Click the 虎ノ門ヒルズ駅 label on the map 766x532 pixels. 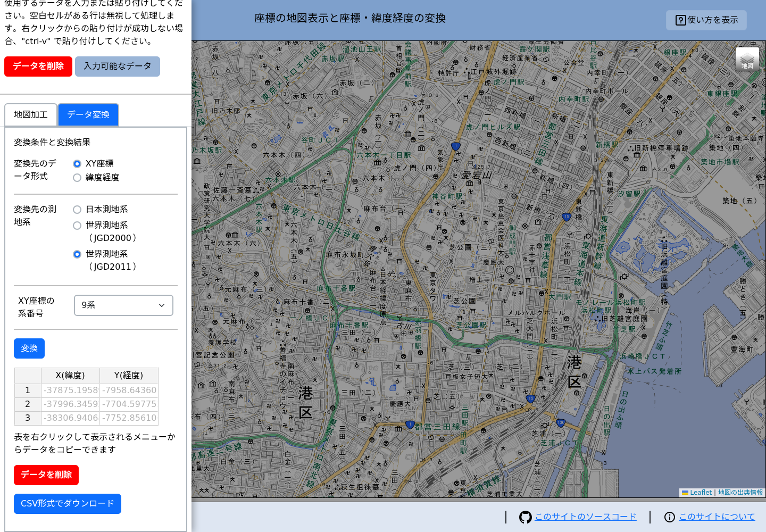[493, 127]
